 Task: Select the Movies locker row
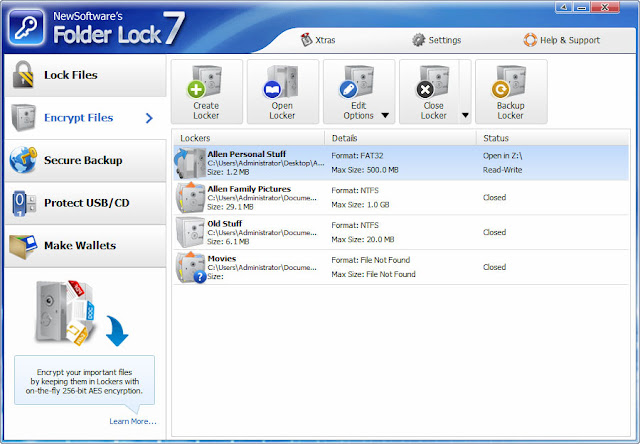(x=401, y=267)
